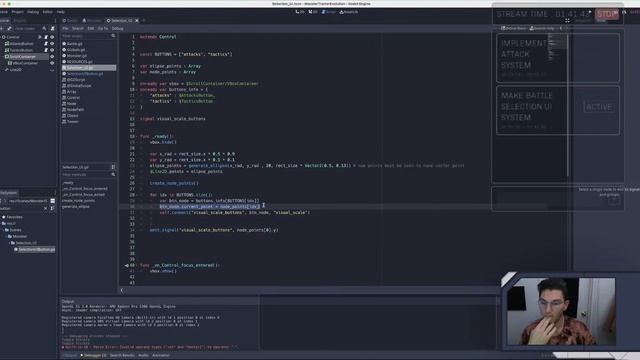This screenshot has height=360, width=640.
Task: Collapse the Scenes folder in FileSystem
Action: point(4,230)
